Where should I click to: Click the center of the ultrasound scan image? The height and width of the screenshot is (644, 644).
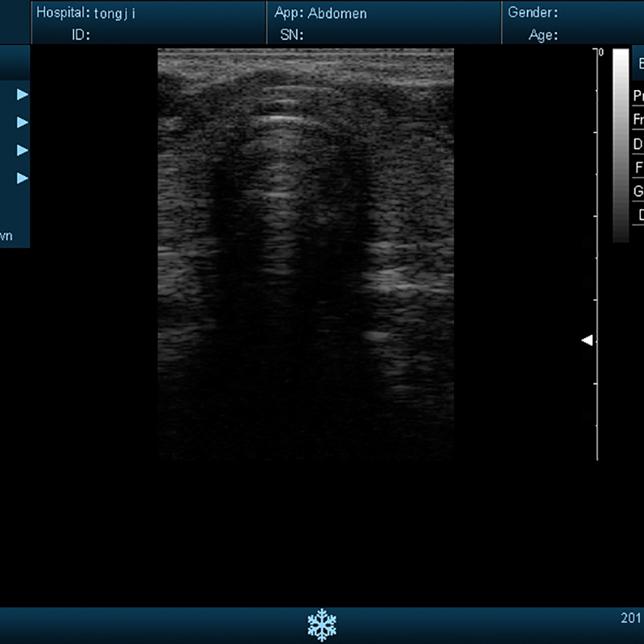tap(306, 254)
